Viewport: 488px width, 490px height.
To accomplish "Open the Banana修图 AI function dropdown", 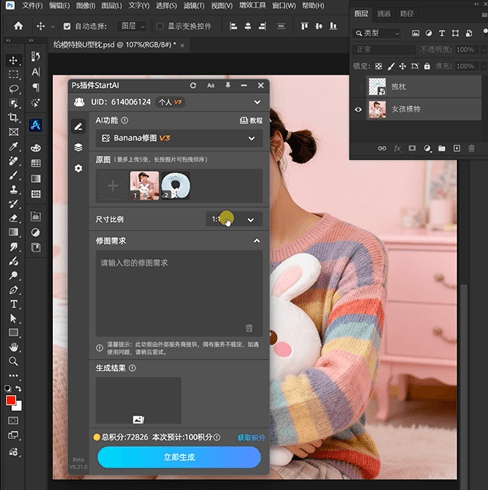I will (x=179, y=138).
